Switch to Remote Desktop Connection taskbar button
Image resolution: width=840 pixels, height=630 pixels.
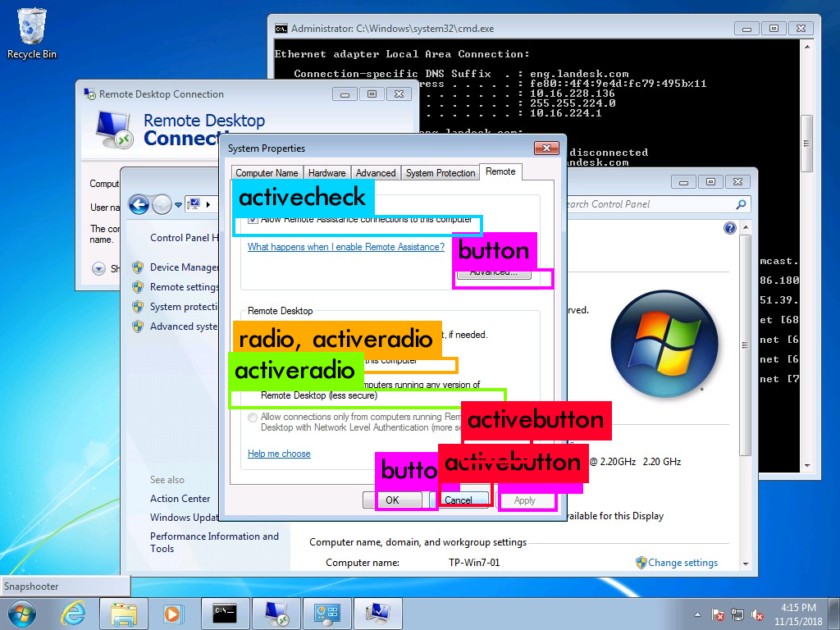[x=276, y=614]
